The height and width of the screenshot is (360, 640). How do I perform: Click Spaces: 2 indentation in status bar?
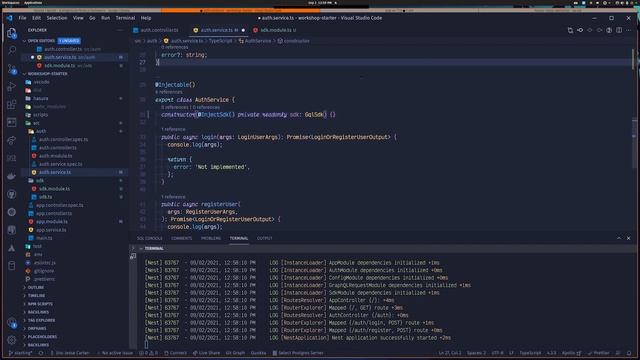[476, 353]
